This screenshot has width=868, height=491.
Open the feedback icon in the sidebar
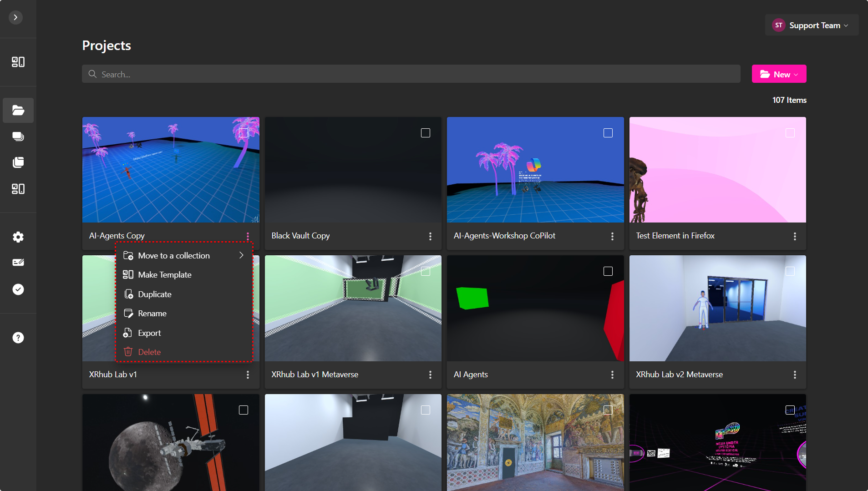[x=18, y=262]
